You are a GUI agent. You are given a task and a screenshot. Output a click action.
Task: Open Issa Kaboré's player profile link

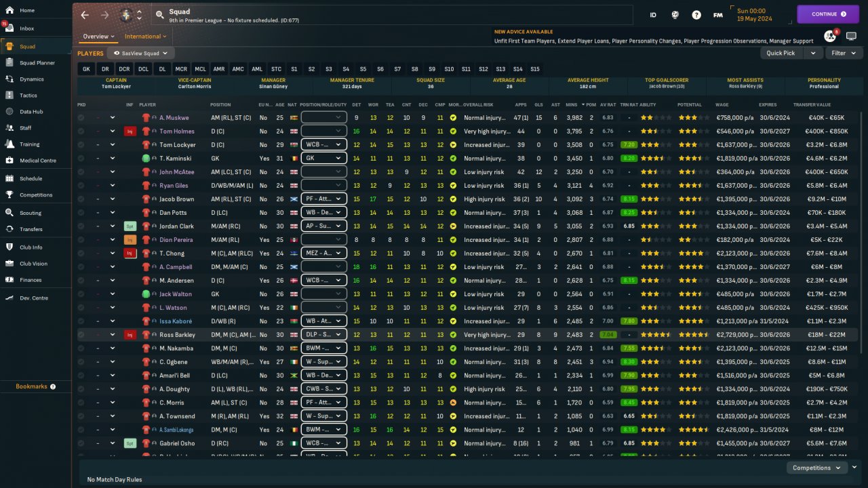click(x=176, y=321)
